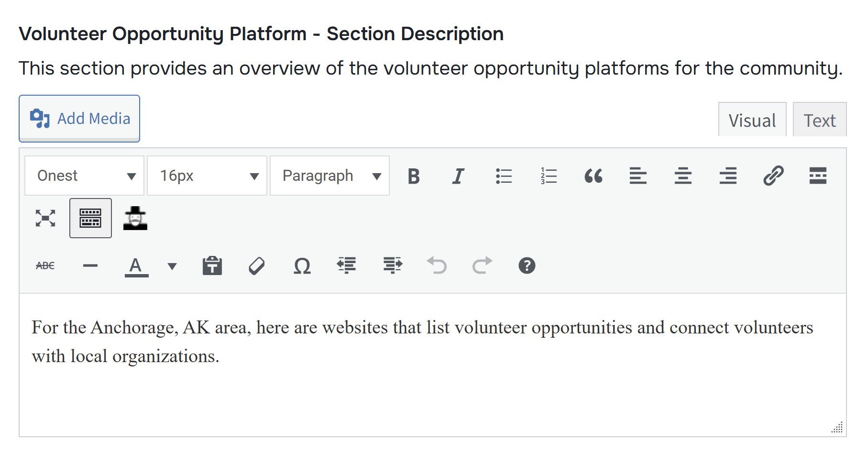Toggle distraction-free fullscreen mode
This screenshot has width=868, height=453.
(x=45, y=218)
